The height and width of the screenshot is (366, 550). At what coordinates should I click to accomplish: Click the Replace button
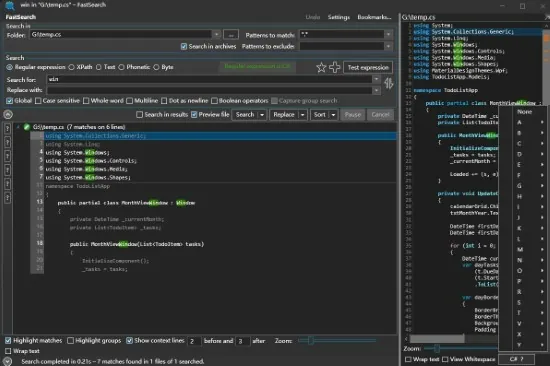click(284, 115)
